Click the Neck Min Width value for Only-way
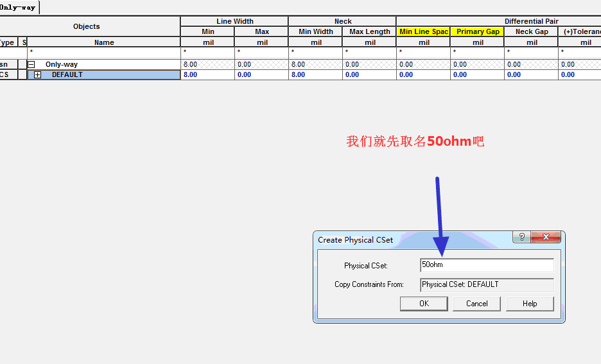This screenshot has width=601, height=364. 315,65
